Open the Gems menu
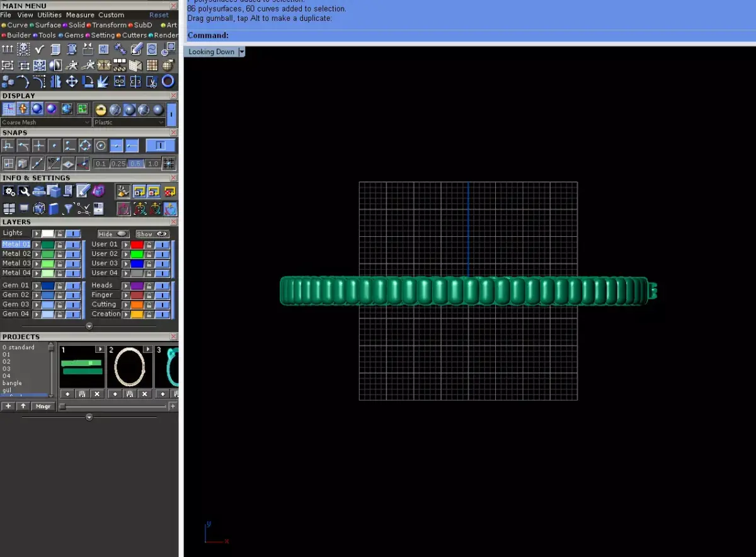 coord(74,35)
